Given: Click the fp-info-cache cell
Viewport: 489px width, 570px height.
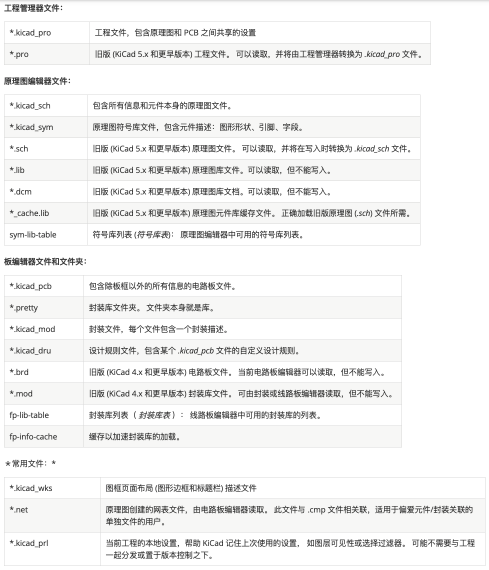Looking at the screenshot, I should pos(44,437).
